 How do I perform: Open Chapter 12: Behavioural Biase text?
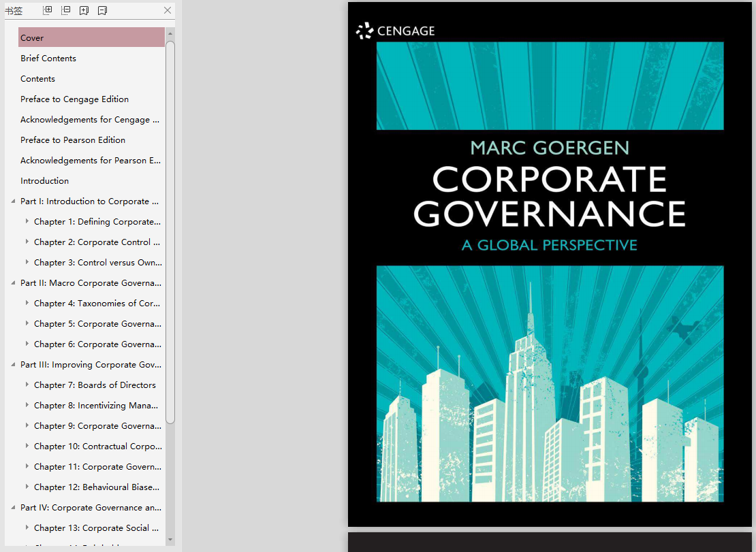click(x=97, y=487)
